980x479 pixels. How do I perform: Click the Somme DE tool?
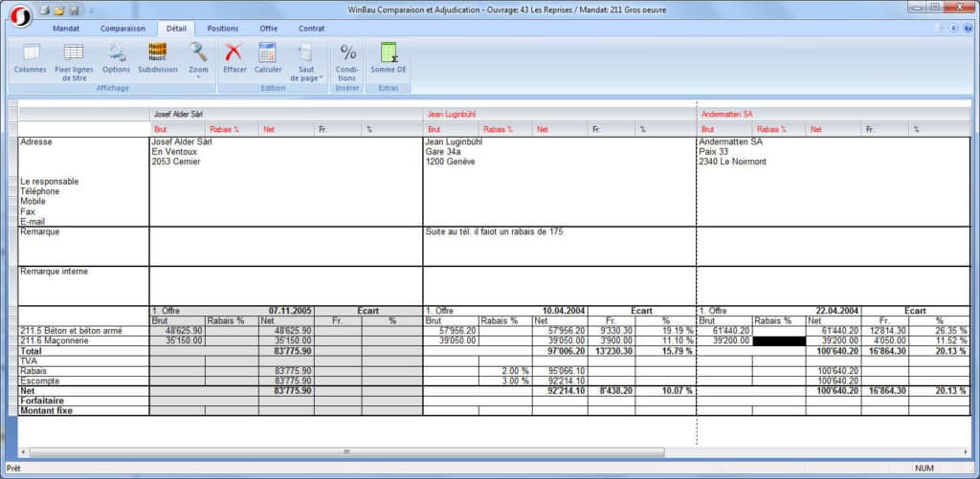(x=389, y=58)
